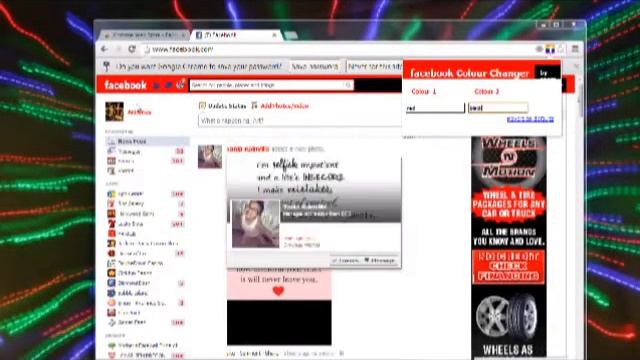Open Events in the left sidebar
The width and height of the screenshot is (640, 360).
146,161
